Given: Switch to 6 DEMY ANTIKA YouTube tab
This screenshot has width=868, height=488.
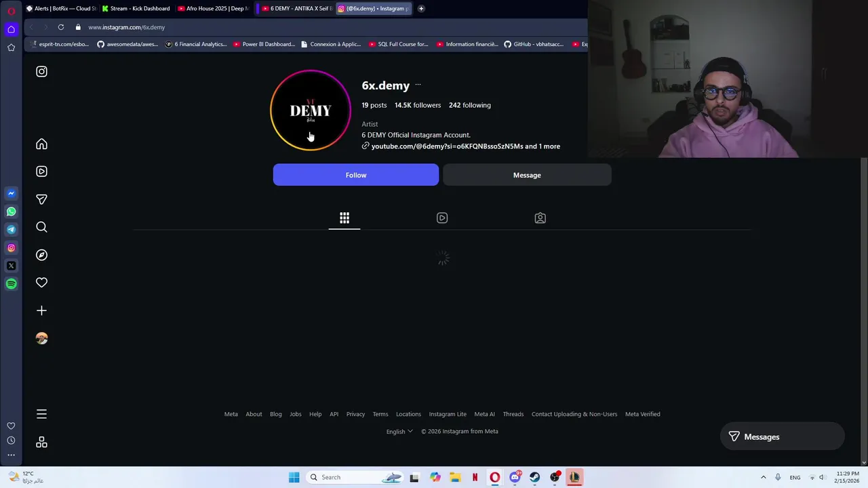Looking at the screenshot, I should [x=296, y=8].
